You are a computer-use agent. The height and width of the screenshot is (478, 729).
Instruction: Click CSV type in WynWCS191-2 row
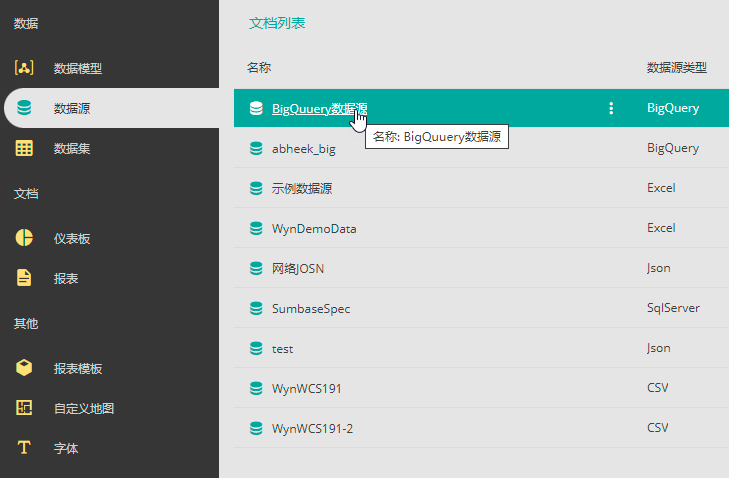pos(657,428)
